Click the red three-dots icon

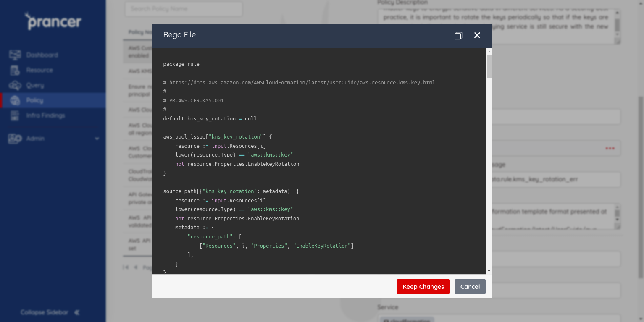(x=610, y=149)
